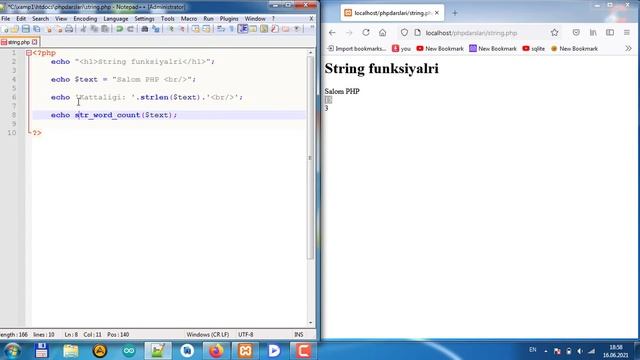The height and width of the screenshot is (360, 640).
Task: Bookmark this page with the star icon
Action: coord(554,33)
